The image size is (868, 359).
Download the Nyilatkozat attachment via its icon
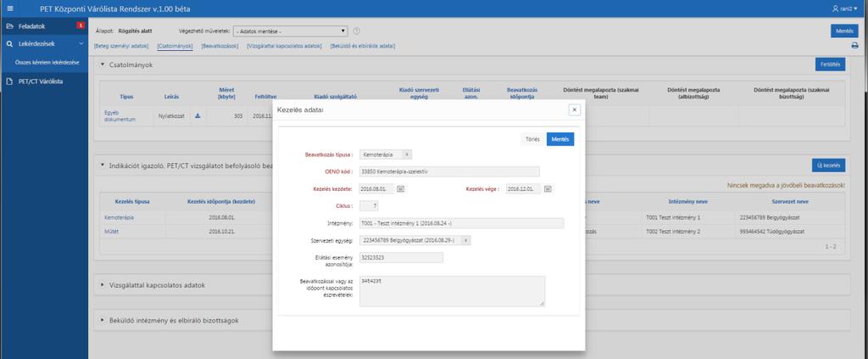tap(198, 115)
